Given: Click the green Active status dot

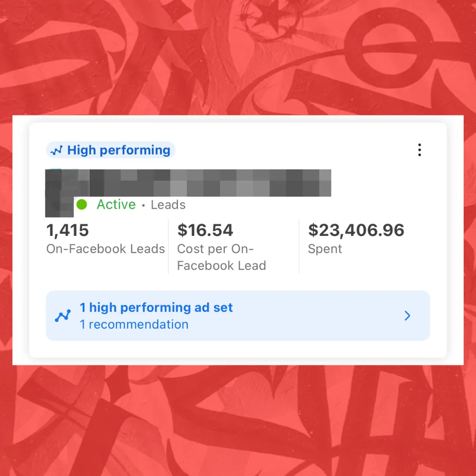Looking at the screenshot, I should click(82, 205).
